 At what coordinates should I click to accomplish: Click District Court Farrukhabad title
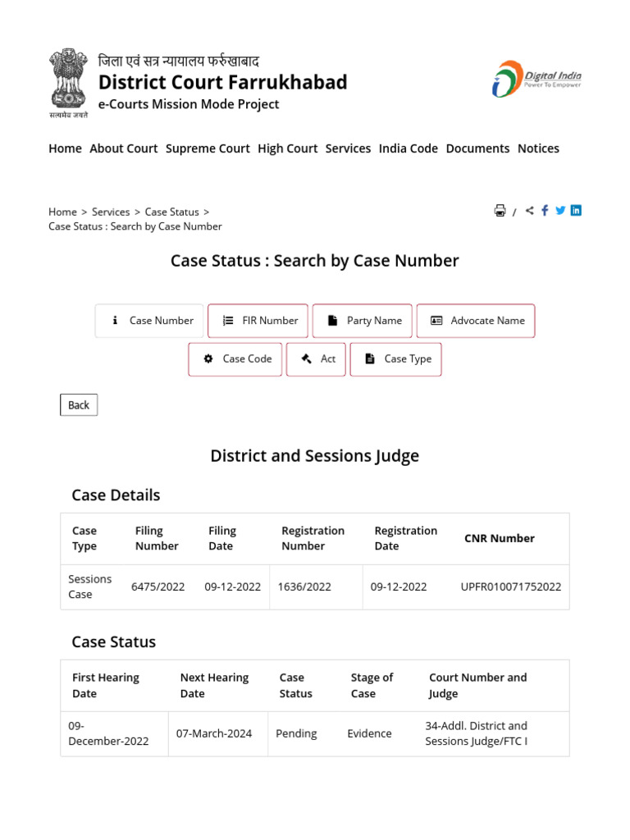point(223,83)
